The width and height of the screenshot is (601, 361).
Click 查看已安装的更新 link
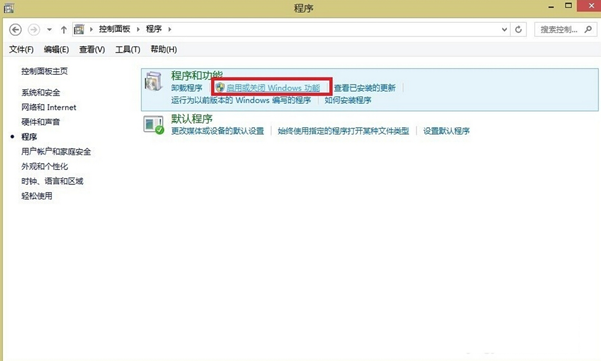(365, 88)
